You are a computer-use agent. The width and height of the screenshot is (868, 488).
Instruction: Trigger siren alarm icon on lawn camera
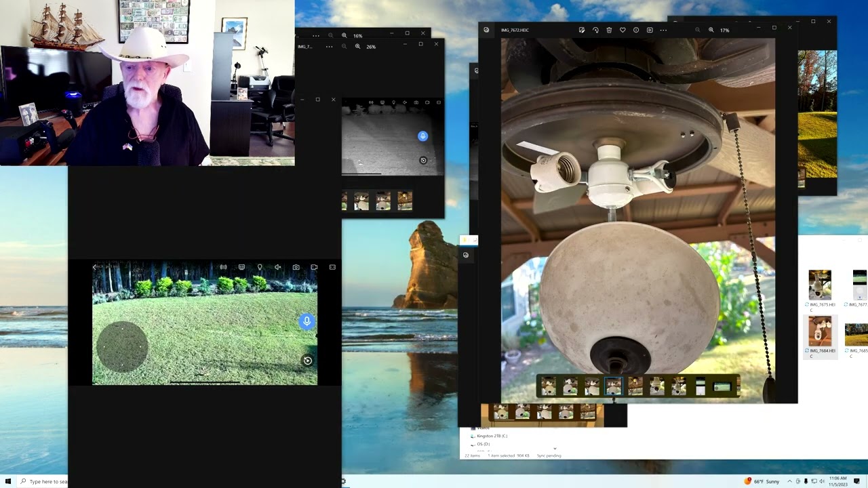[x=223, y=267]
